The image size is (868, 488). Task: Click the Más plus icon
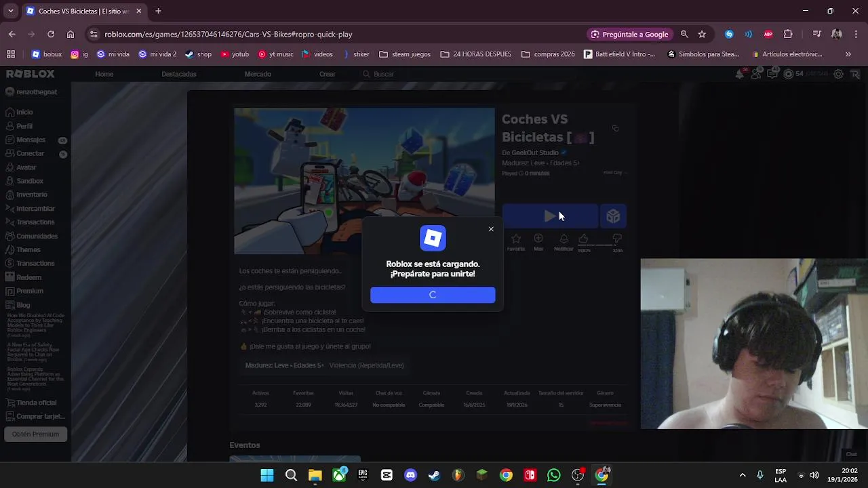pyautogui.click(x=538, y=239)
